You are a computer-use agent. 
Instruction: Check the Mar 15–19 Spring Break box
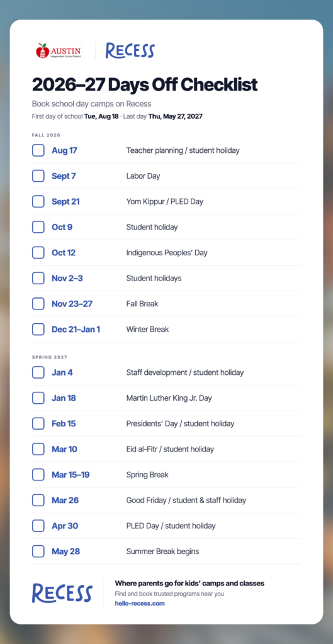38,475
